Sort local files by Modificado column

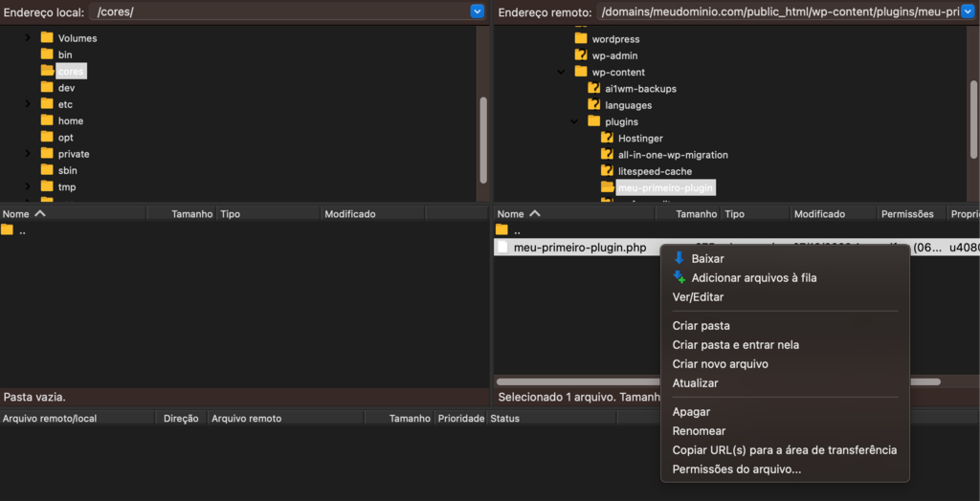pos(373,213)
